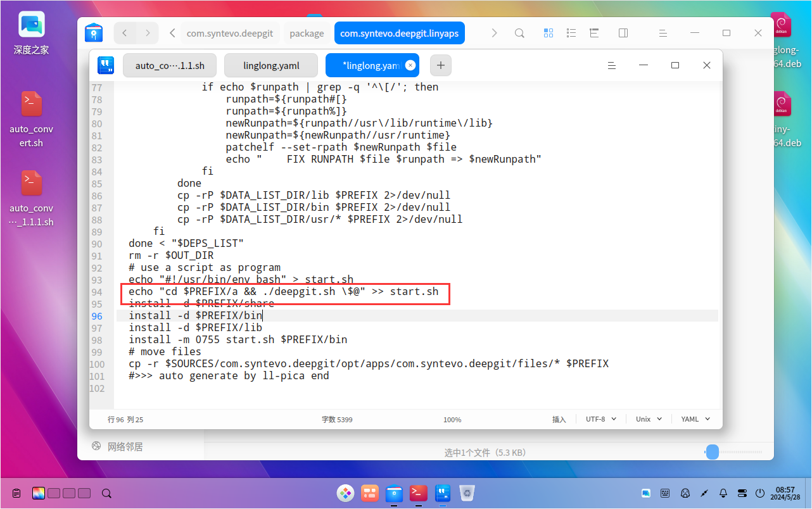Open the text editor hamburger menu
The width and height of the screenshot is (812, 509).
612,65
